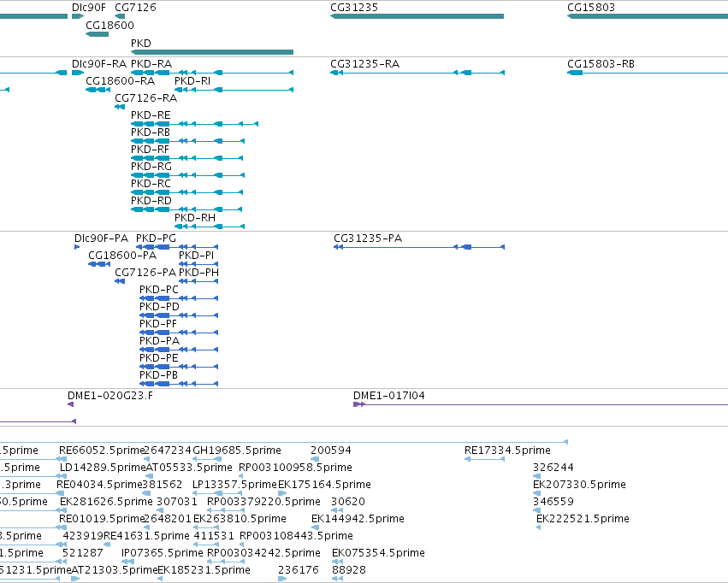Select the EK263810.5prime EST label
Screen dimensions: 728x583
point(240,519)
